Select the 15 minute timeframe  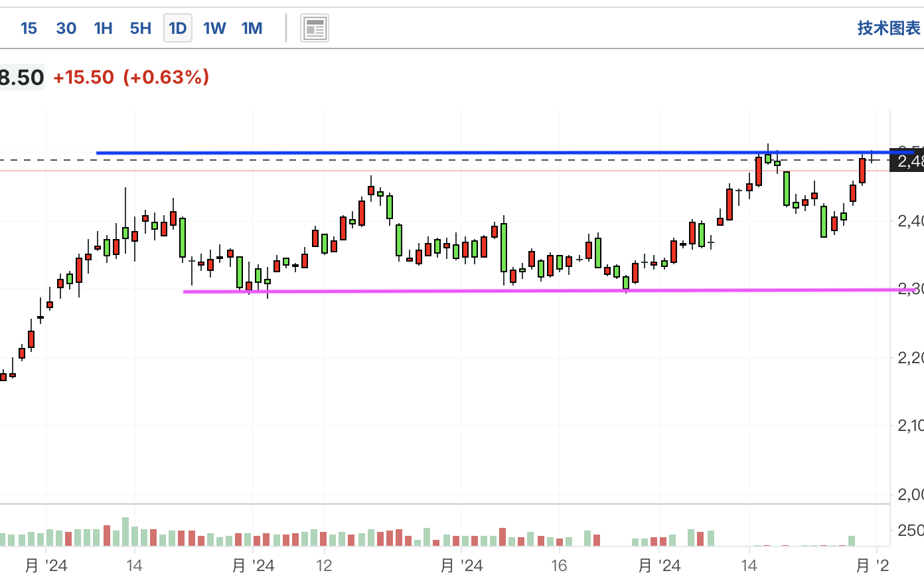(29, 28)
